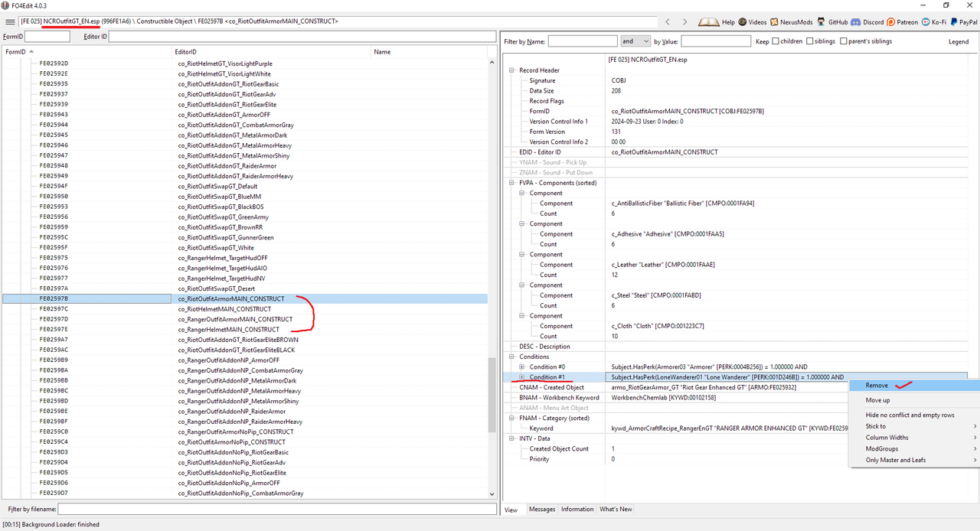Open the PayPal link
Image resolution: width=980 pixels, height=531 pixels.
click(x=964, y=22)
